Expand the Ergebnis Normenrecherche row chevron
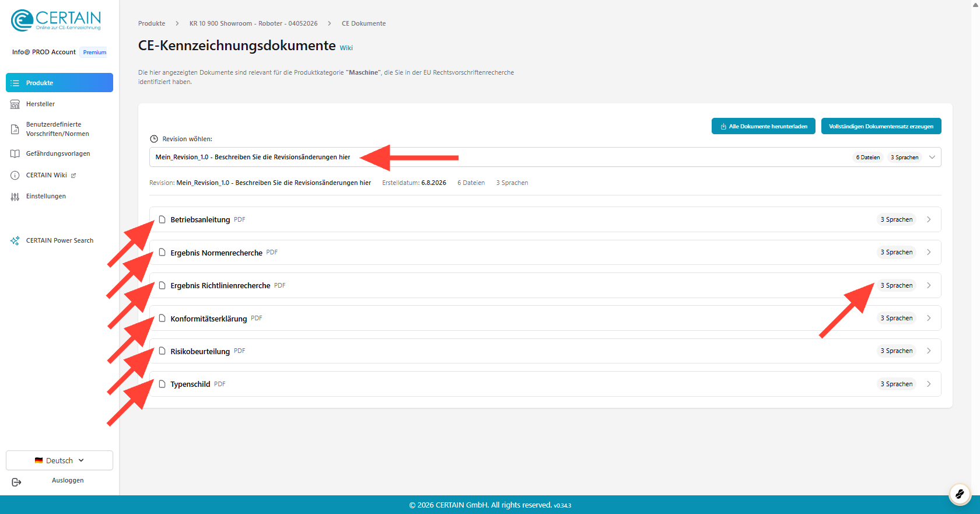980x514 pixels. (929, 252)
